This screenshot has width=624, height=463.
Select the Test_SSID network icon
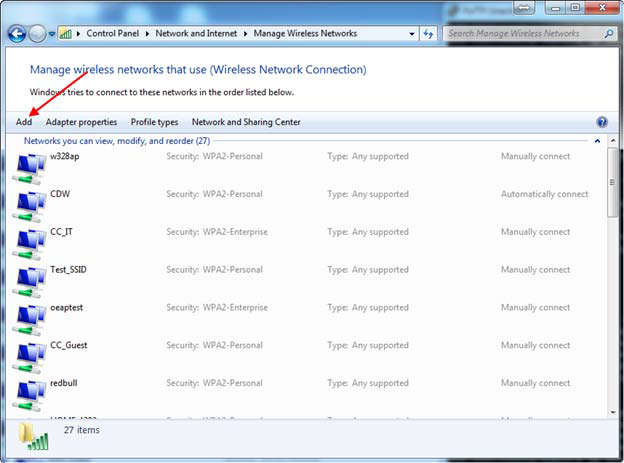click(x=29, y=282)
